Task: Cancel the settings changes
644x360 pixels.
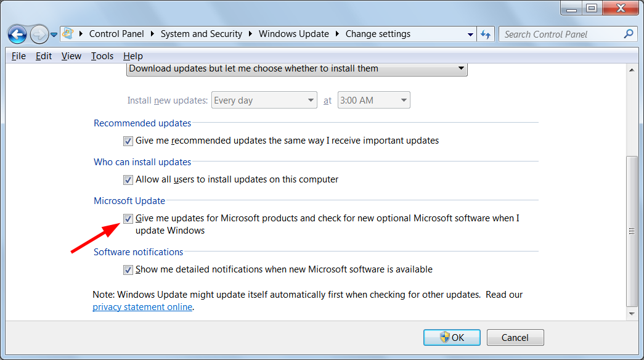Action: pyautogui.click(x=515, y=337)
